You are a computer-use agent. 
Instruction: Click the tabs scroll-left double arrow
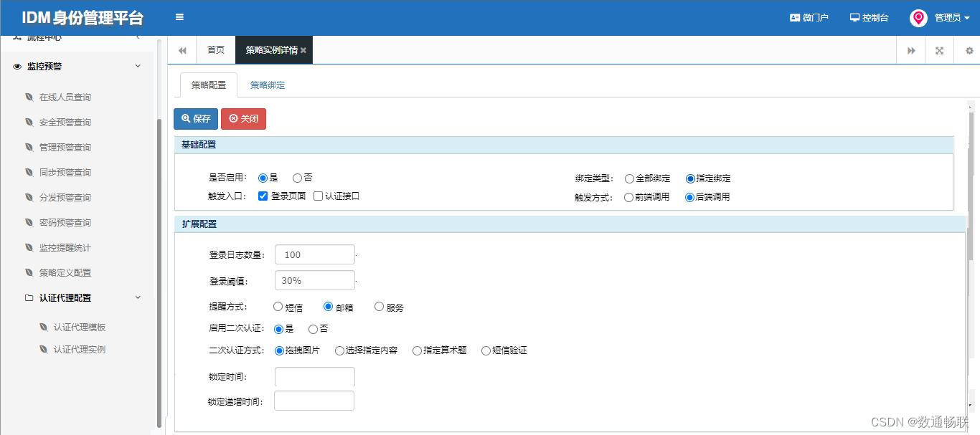(182, 50)
